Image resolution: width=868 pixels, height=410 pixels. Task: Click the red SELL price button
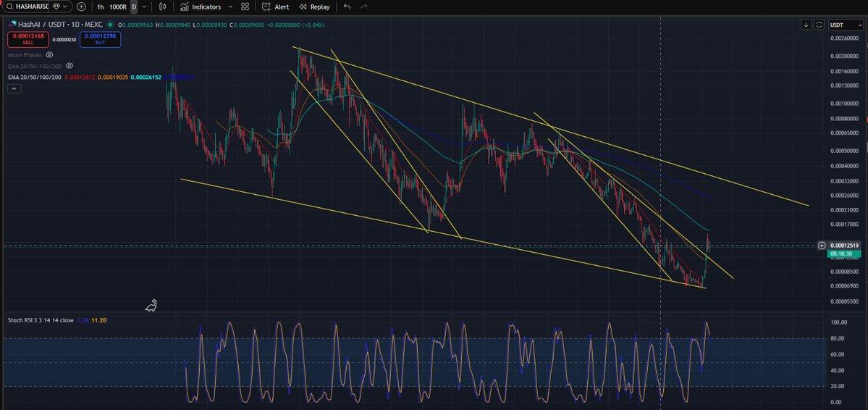28,39
